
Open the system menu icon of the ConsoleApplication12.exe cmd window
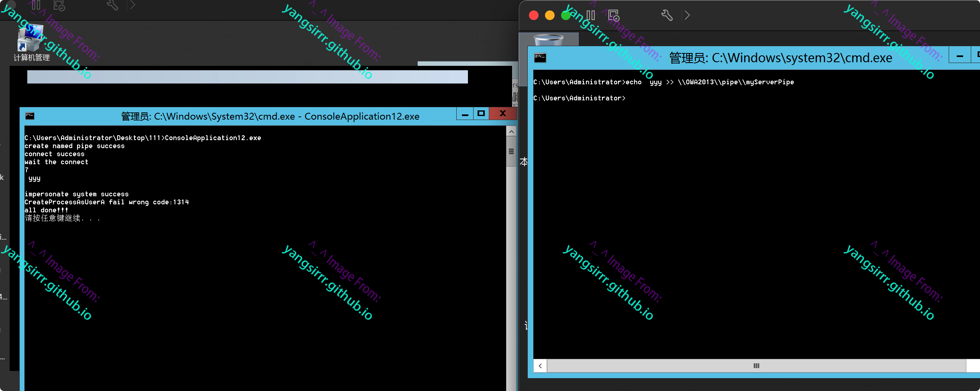pos(30,116)
